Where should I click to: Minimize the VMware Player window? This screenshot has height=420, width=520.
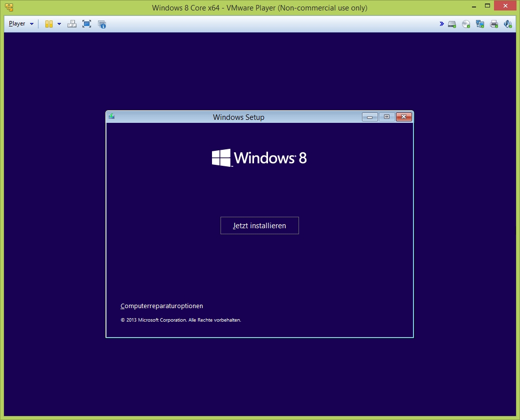[x=474, y=6]
